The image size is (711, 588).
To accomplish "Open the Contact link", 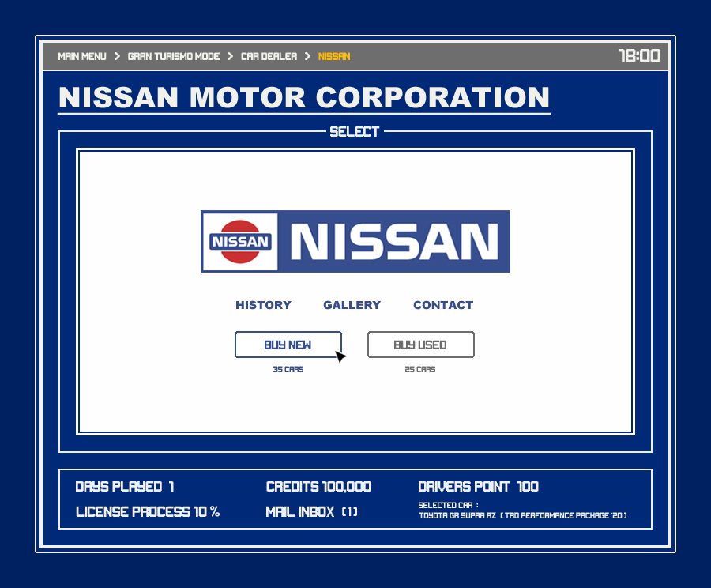I will tap(443, 305).
